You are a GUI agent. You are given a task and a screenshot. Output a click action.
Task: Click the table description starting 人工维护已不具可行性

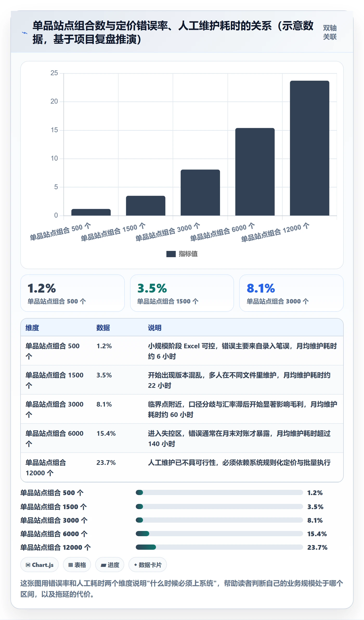click(239, 463)
